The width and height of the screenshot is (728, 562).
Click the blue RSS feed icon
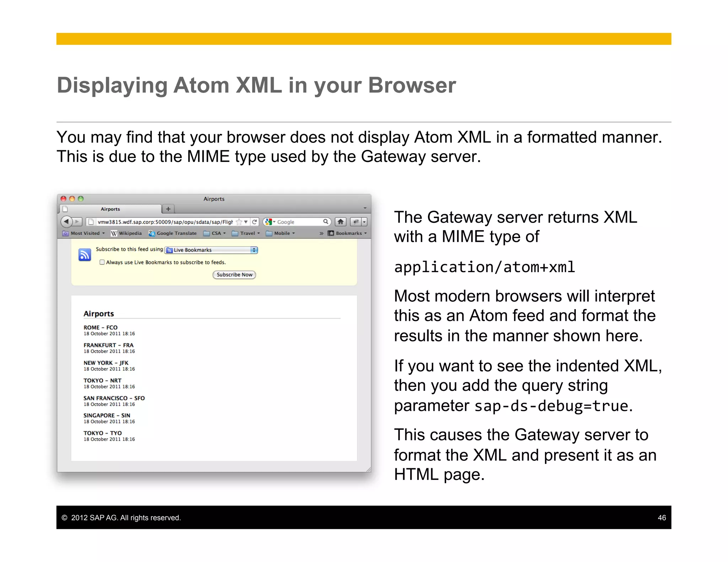coord(85,255)
